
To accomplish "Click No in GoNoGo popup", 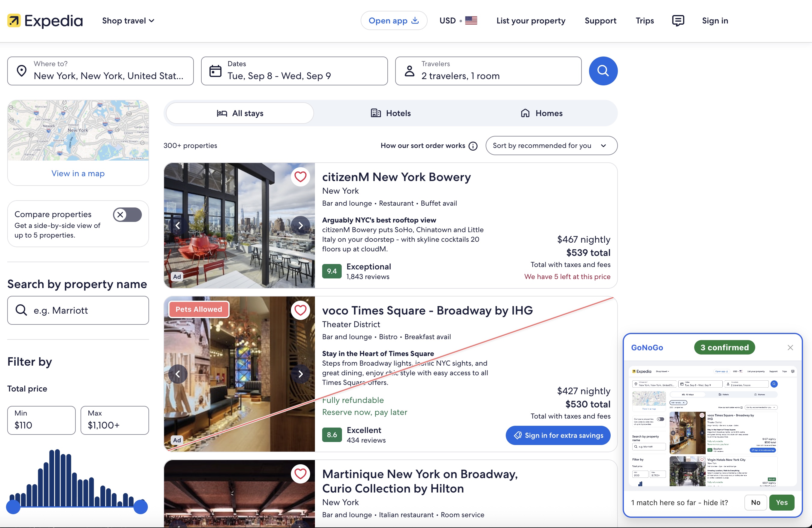I will 756,502.
